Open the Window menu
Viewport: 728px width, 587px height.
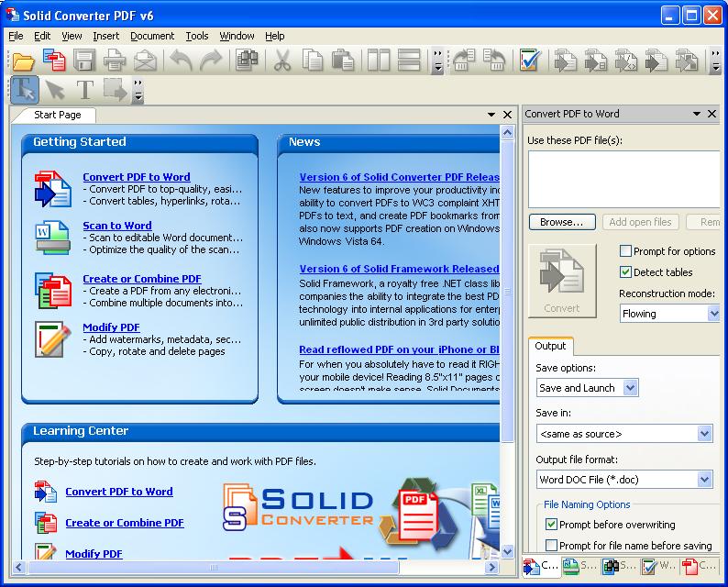tap(237, 36)
